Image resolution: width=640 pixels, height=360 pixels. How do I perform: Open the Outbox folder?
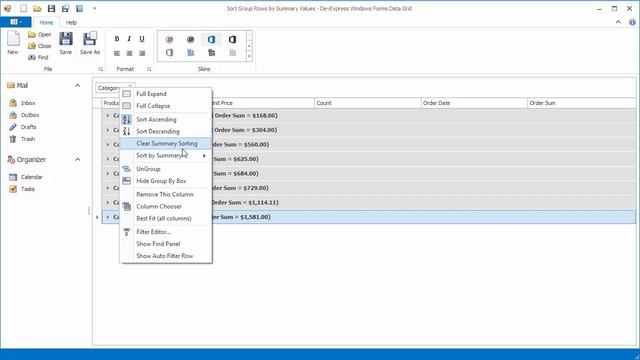pos(24,115)
